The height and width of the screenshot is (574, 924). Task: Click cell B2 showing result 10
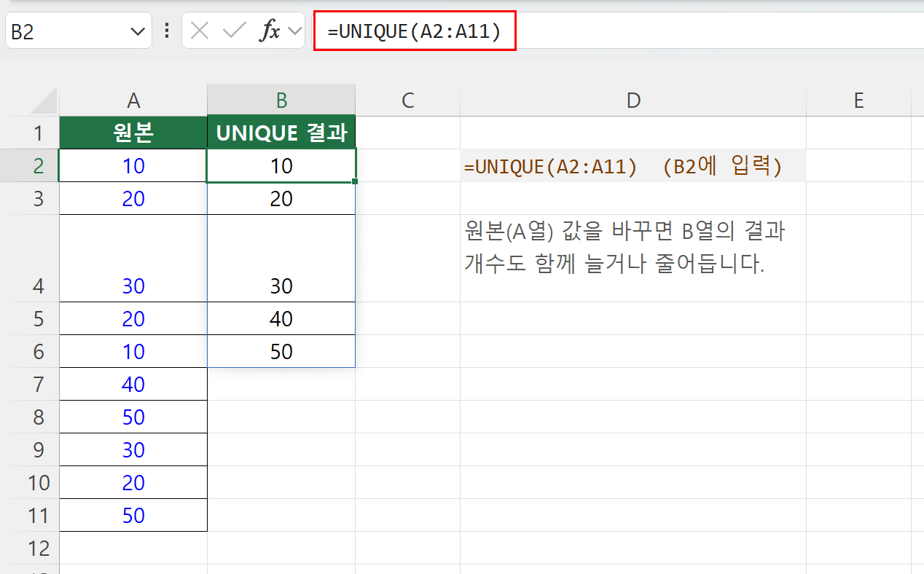(x=281, y=165)
